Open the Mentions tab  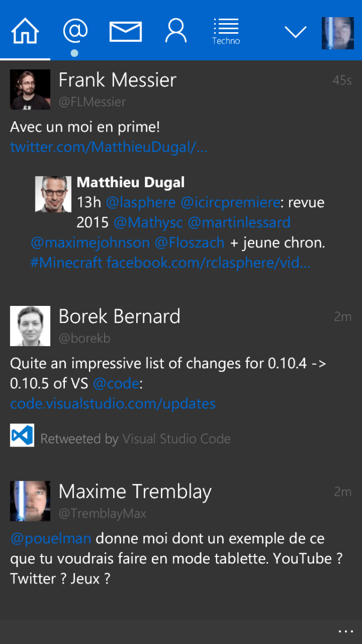75,31
